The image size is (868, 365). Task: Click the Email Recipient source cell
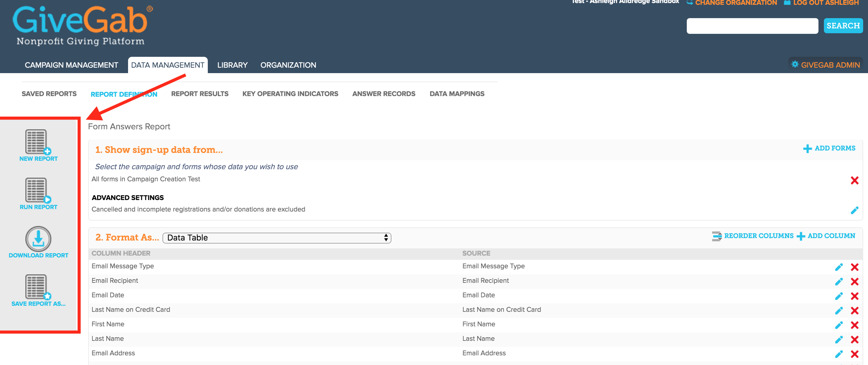click(486, 281)
